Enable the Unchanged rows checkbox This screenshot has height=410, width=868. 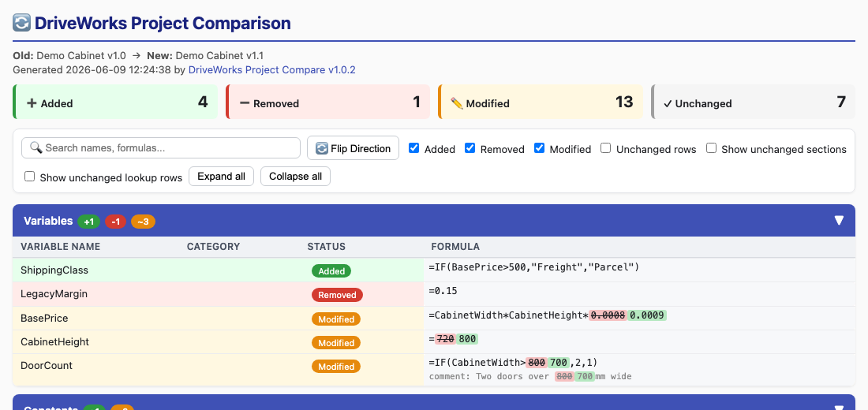[x=605, y=147]
